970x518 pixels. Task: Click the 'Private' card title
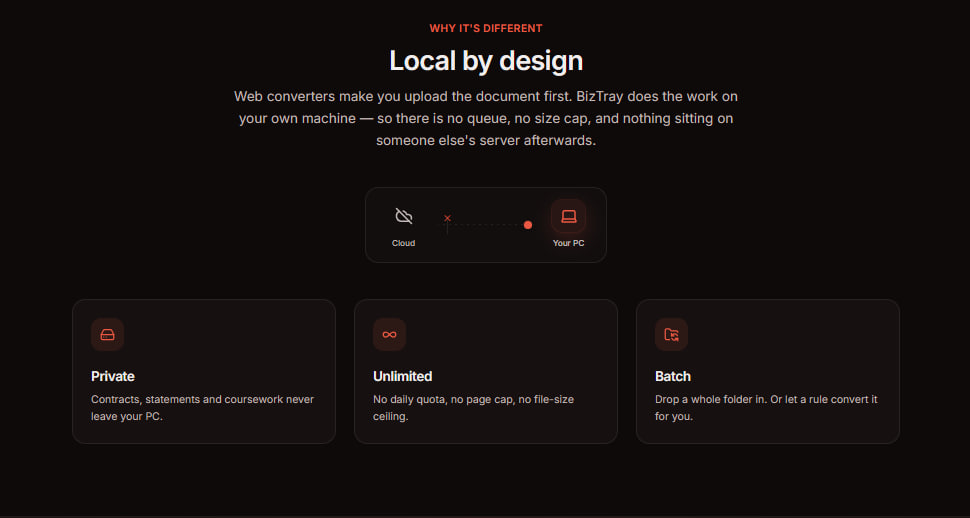(x=113, y=376)
